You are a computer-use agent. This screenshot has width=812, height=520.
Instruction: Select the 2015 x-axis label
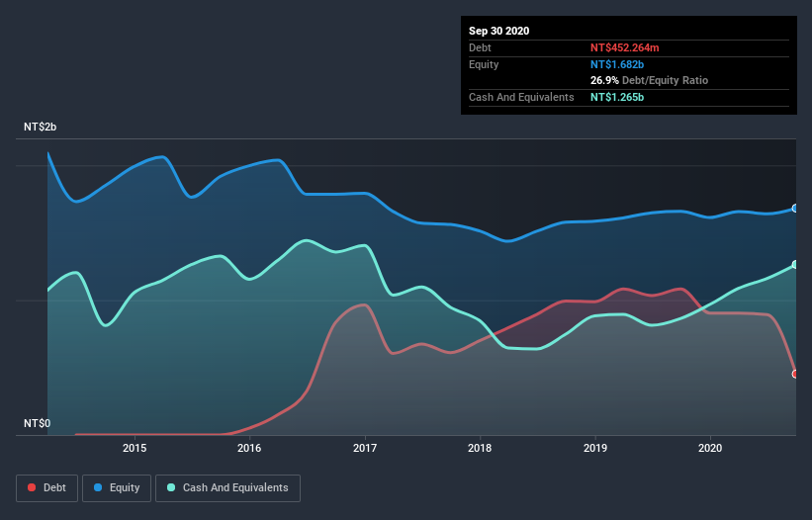pyautogui.click(x=135, y=448)
